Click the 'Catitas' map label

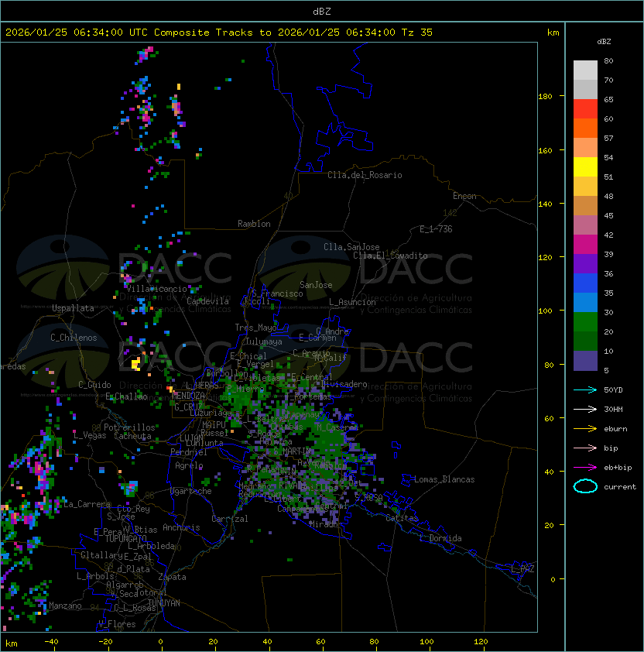click(x=402, y=518)
